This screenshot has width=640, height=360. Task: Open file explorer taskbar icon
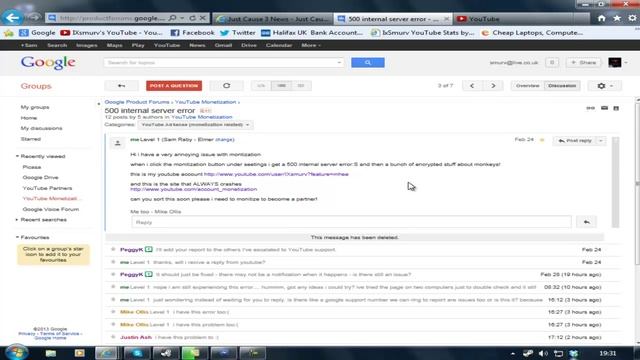click(51, 353)
